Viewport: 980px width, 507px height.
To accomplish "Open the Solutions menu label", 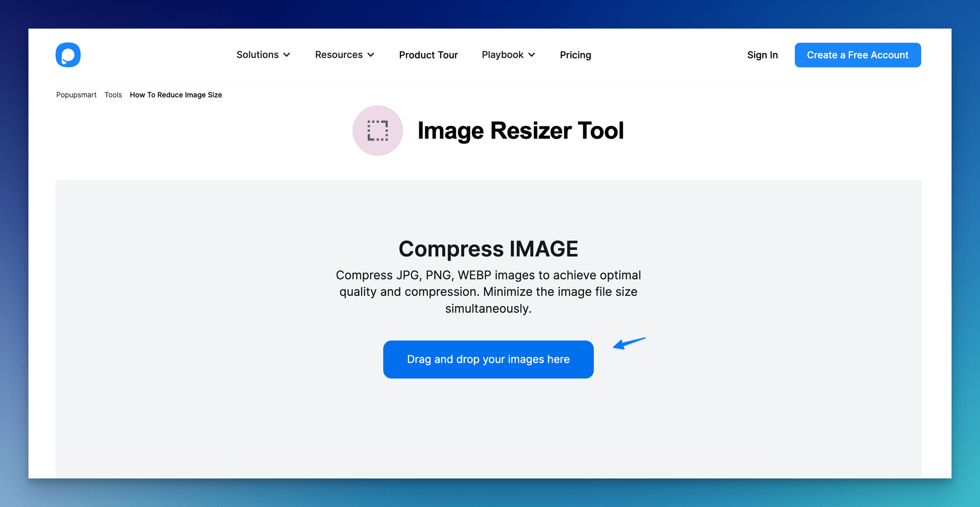I will click(x=257, y=55).
